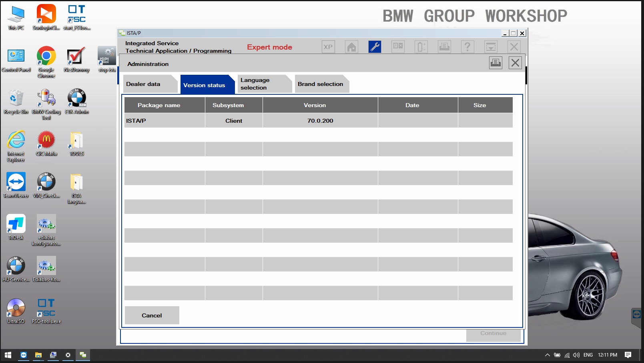Open the BMW Coding Tool desktop shortcut
644x363 pixels.
(46, 104)
